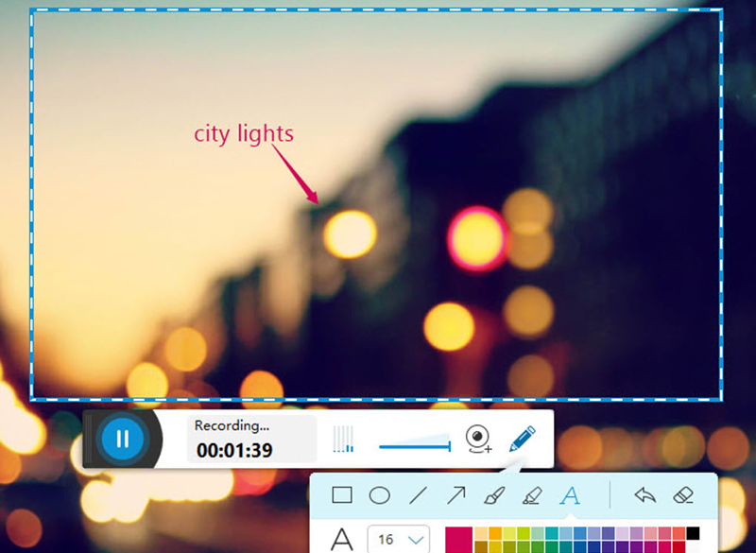Undo the last annotation

[x=645, y=494]
